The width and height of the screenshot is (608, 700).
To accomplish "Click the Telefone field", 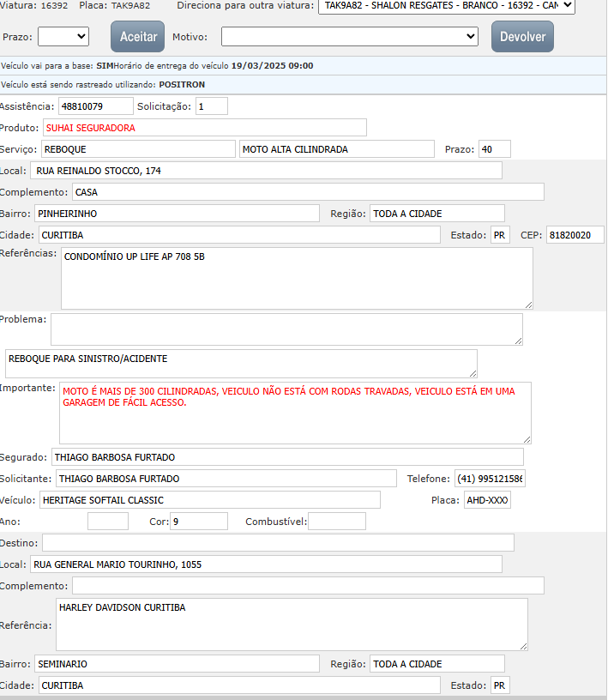I will [490, 479].
